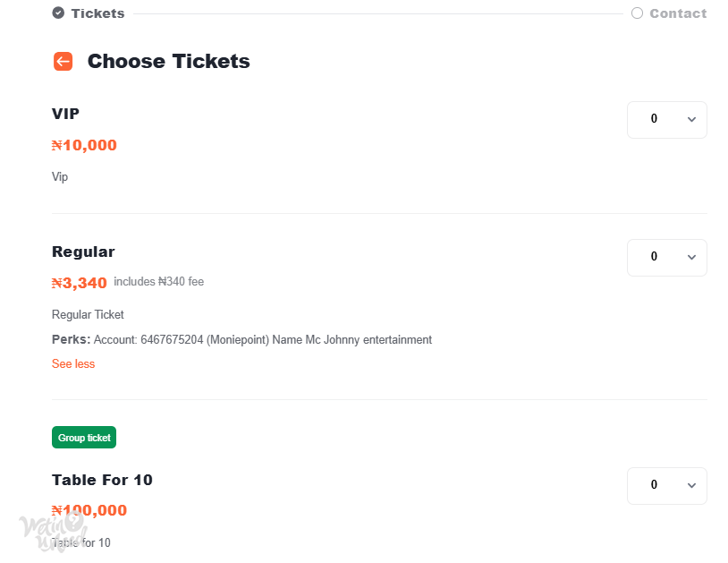This screenshot has height=563, width=728.
Task: Go to the Contact step label
Action: (678, 13)
